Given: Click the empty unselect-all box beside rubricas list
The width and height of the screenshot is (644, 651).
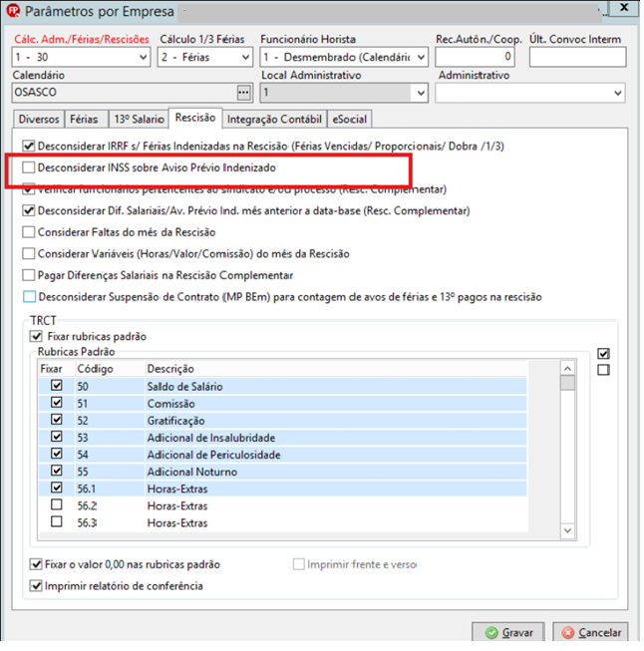Looking at the screenshot, I should pos(603,370).
